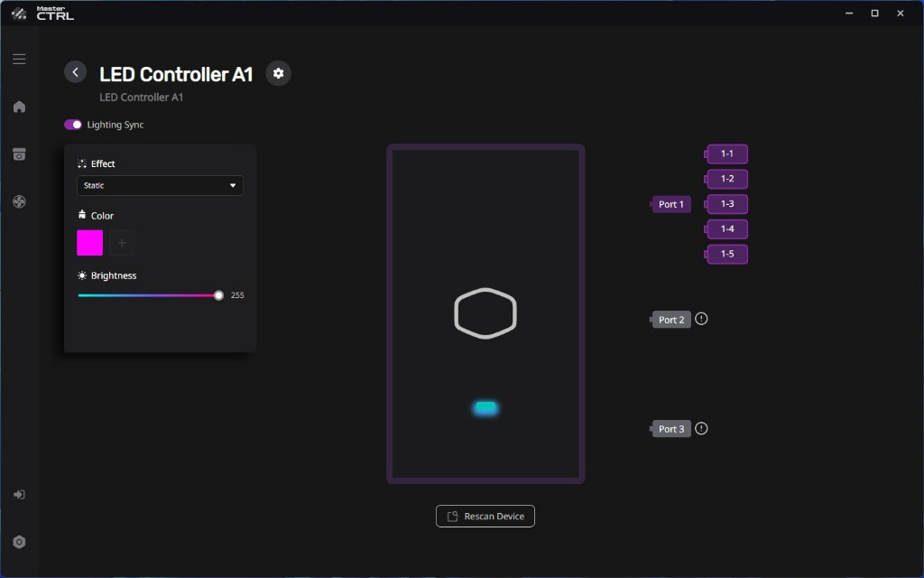Screen dimensions: 924x578
Task: Open the Effect dropdown showing Static
Action: click(160, 185)
